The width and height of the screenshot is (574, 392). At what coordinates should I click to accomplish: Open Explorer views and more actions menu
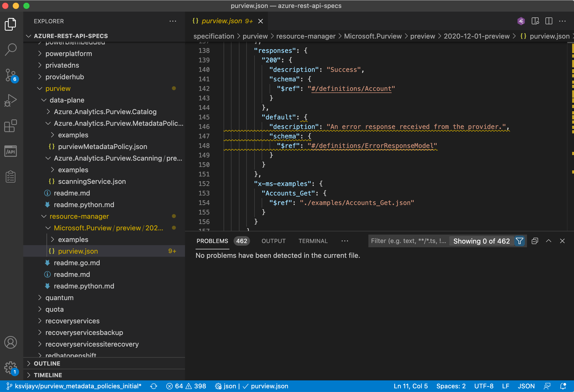(173, 21)
